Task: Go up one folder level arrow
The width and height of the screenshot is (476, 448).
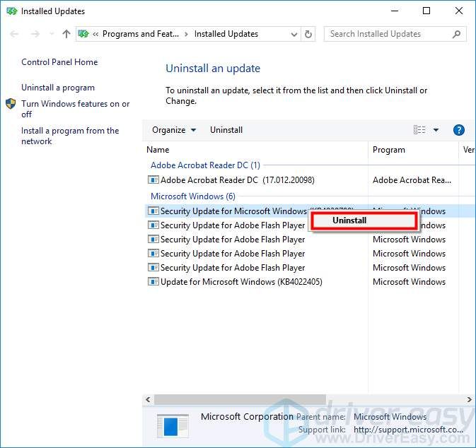Action: pos(66,34)
